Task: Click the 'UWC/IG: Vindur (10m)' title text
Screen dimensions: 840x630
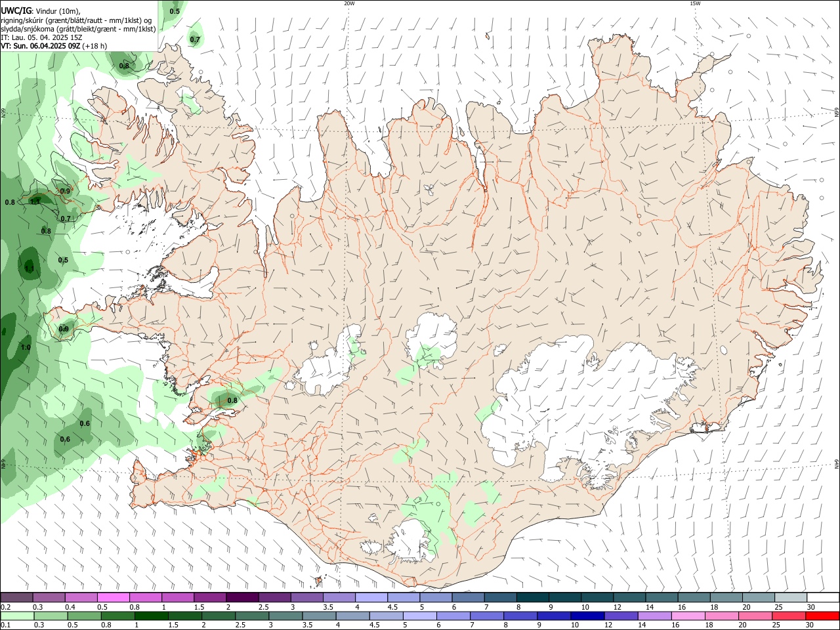Action: 41,11
